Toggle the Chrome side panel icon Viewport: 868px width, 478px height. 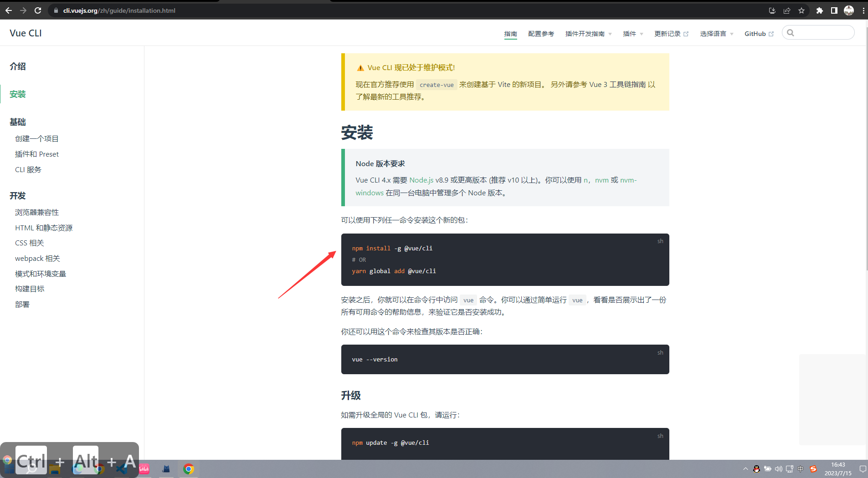[834, 10]
